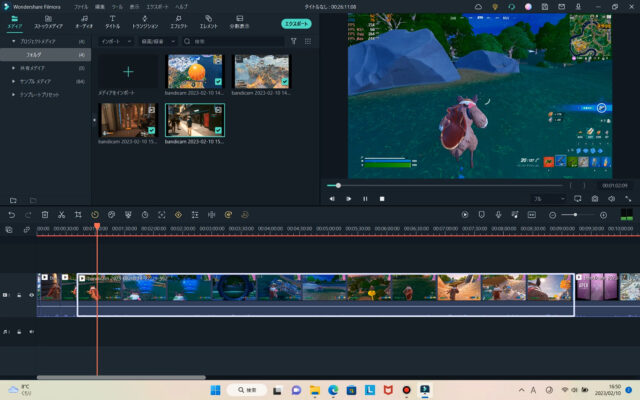Viewport: 640px width, 400px height.
Task: Click the メディアをインポート plus tile
Action: [x=128, y=72]
